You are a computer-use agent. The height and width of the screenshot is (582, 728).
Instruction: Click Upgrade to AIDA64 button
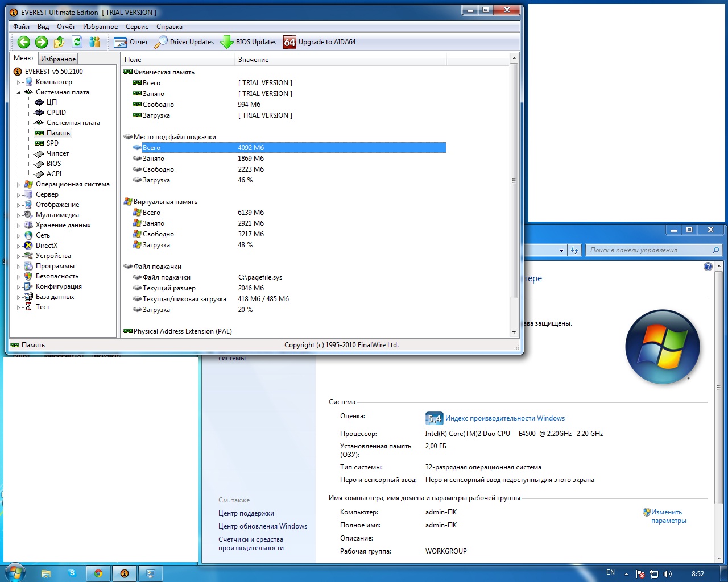320,42
